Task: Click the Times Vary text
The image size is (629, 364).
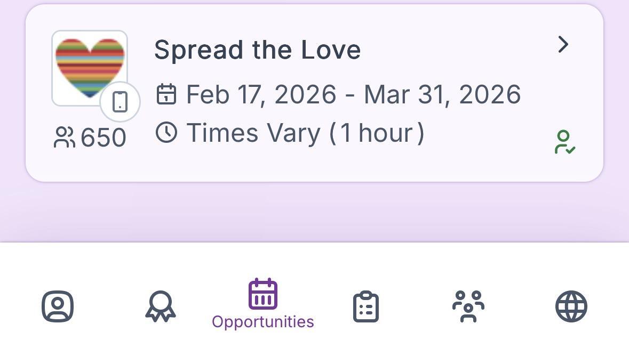Action: [253, 133]
